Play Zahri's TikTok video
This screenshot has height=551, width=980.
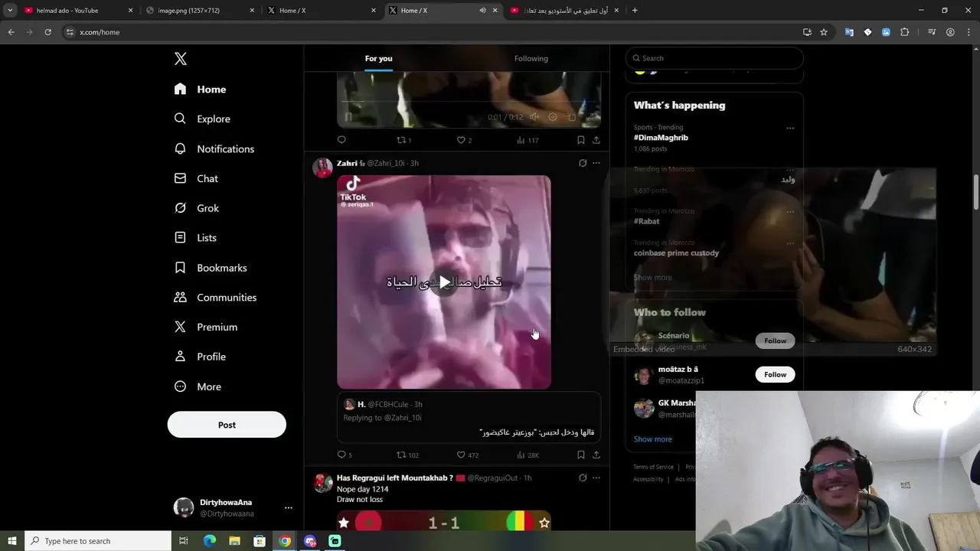pyautogui.click(x=444, y=282)
